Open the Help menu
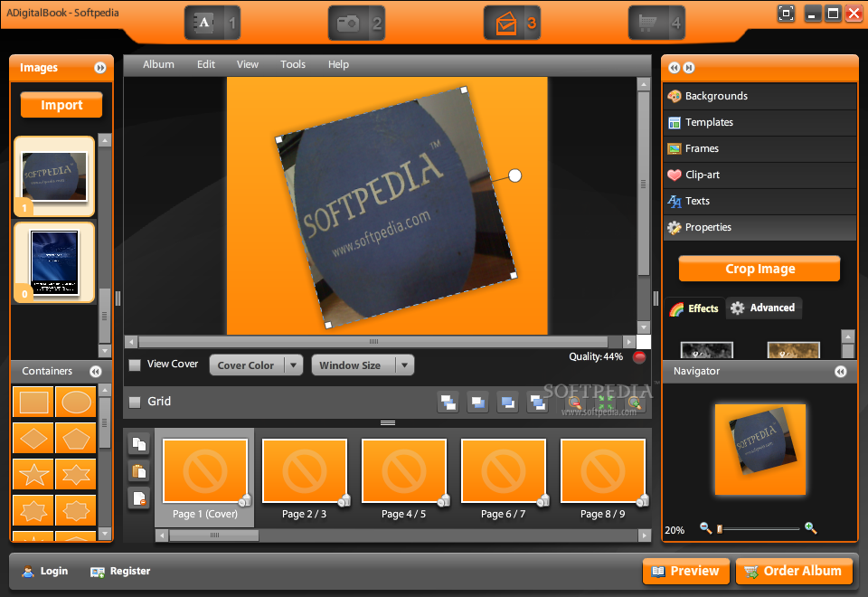Viewport: 868px width, 597px height. [x=338, y=64]
